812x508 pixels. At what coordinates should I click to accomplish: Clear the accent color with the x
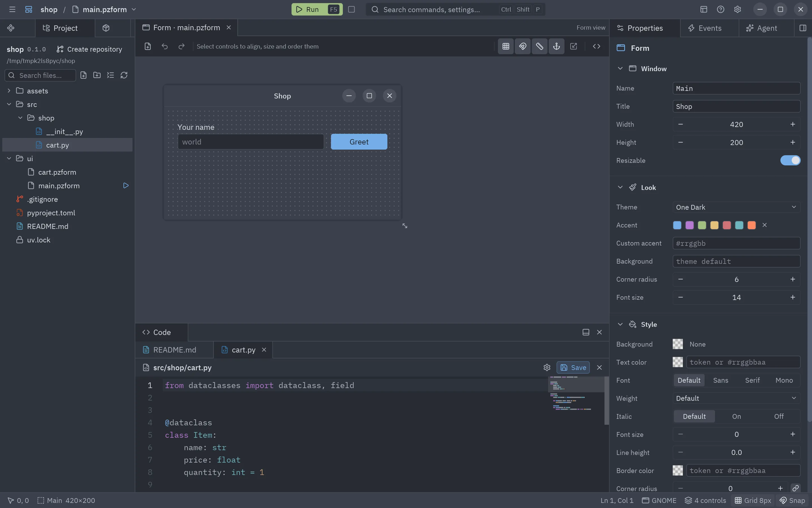coord(765,225)
